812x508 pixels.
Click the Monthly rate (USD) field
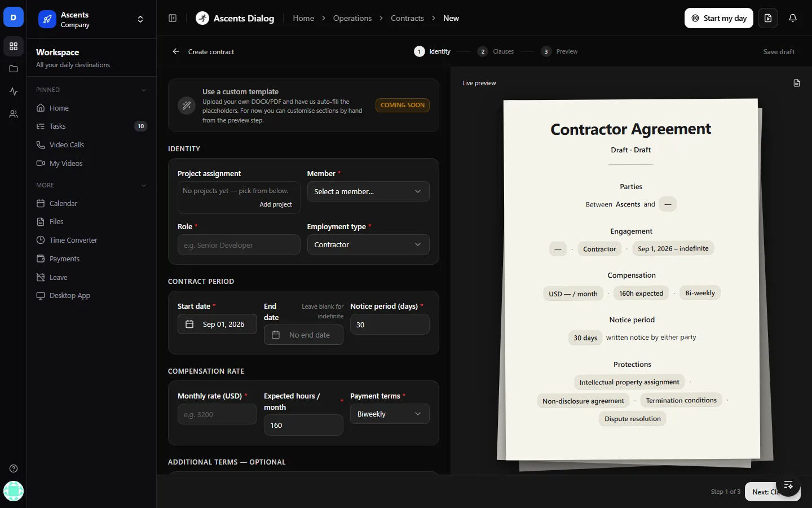(217, 414)
